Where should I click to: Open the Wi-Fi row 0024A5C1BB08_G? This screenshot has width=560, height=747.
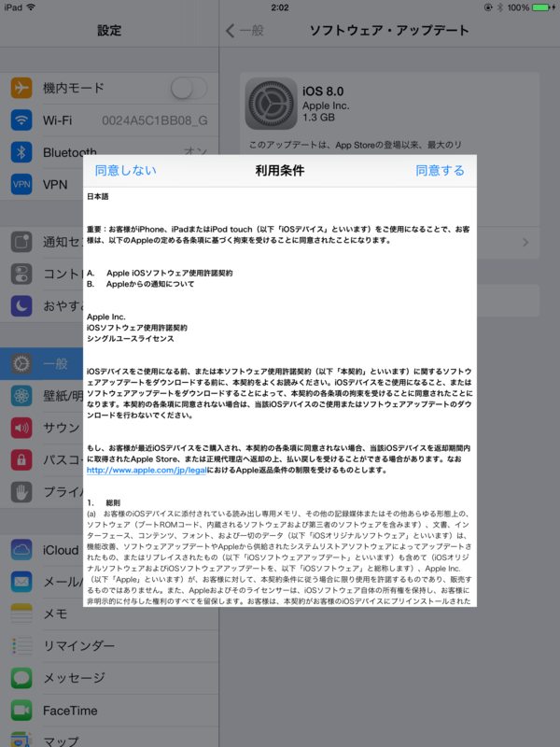pyautogui.click(x=109, y=120)
